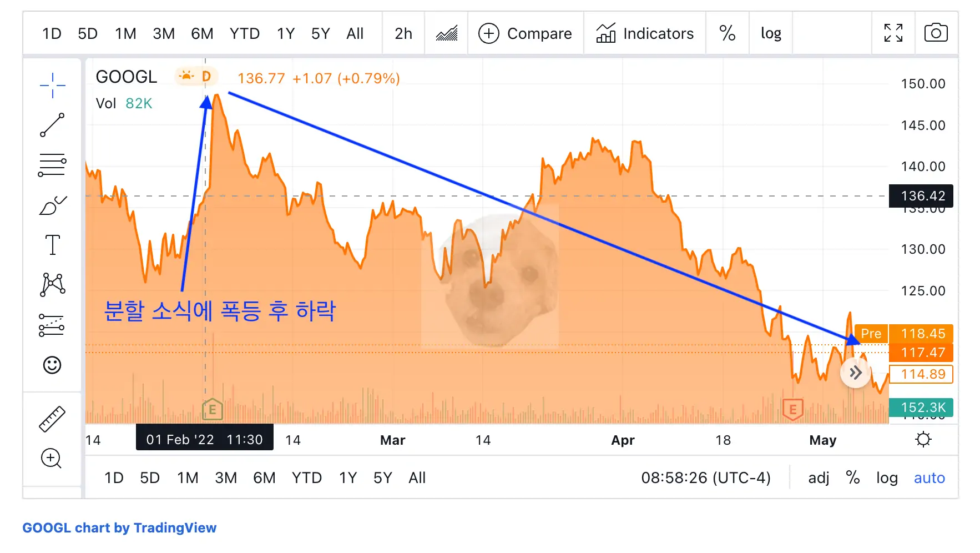Expand the collapsed price labels chevron
The image size is (980, 553).
[855, 373]
